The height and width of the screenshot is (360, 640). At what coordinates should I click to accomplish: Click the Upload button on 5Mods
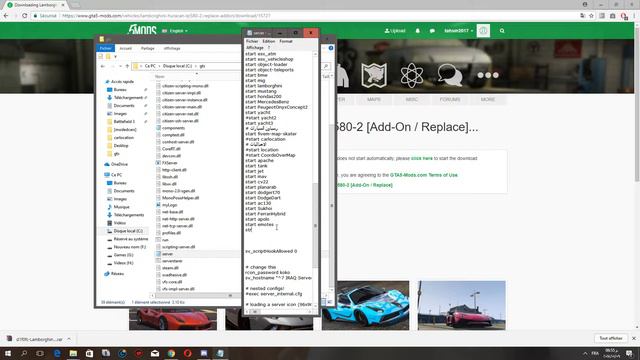[395, 31]
